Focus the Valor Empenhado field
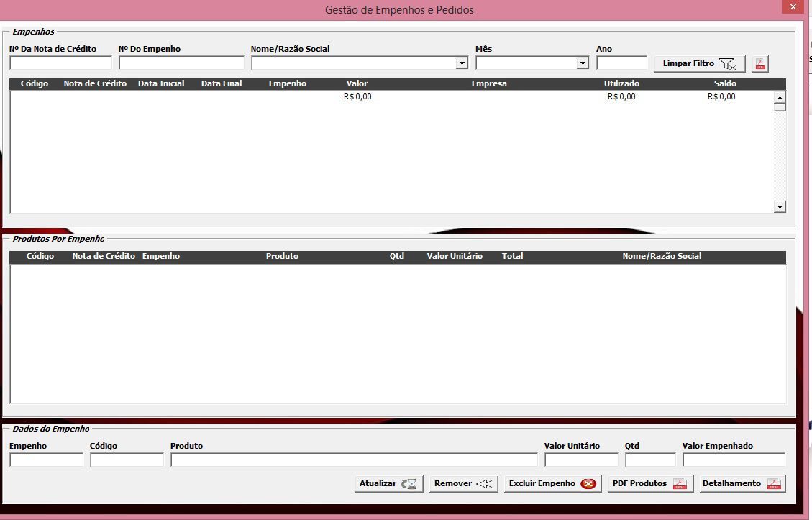Screen dimensions: 812x520 pyautogui.click(x=734, y=460)
